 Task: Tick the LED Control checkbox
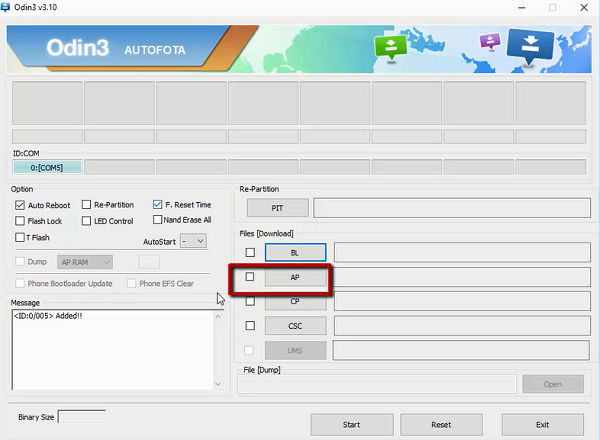click(x=86, y=221)
